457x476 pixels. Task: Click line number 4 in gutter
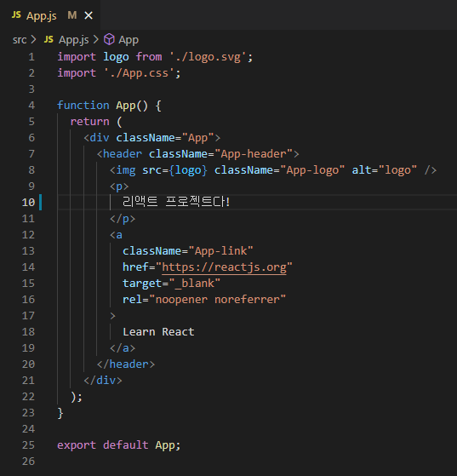[x=31, y=106]
